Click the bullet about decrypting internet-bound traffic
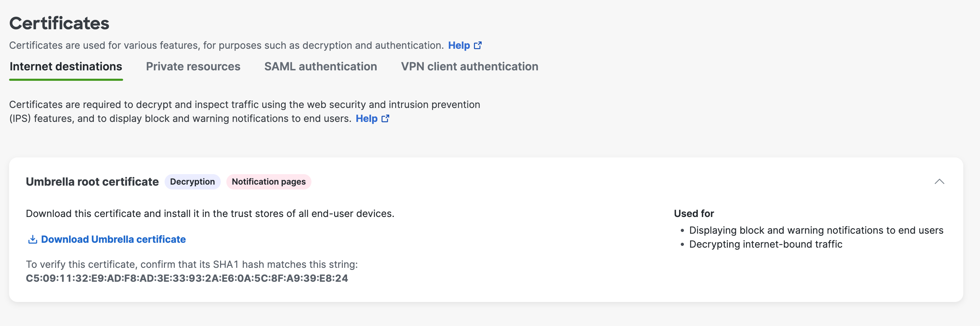 click(x=766, y=244)
